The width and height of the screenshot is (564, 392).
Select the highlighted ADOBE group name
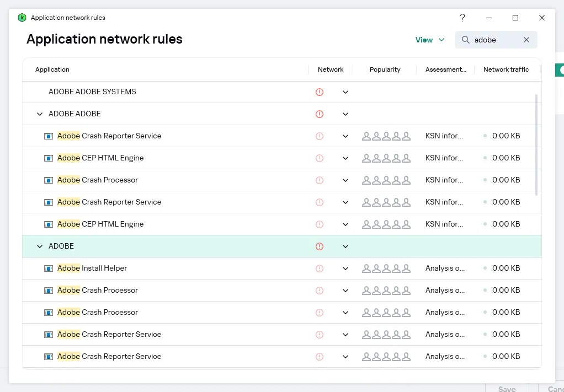[61, 246]
